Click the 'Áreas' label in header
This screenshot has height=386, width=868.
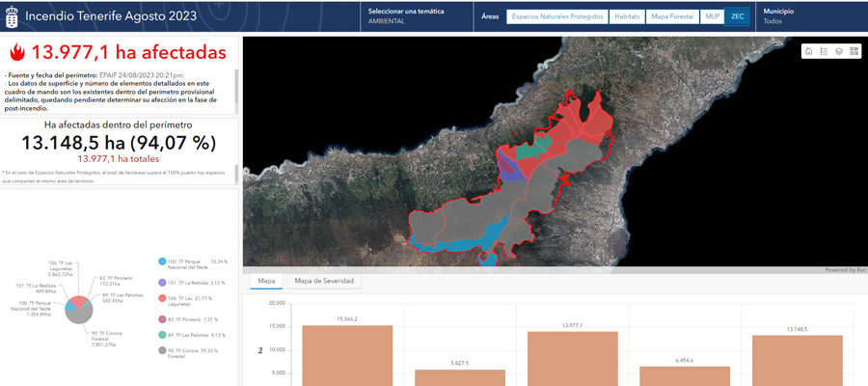[x=490, y=16]
